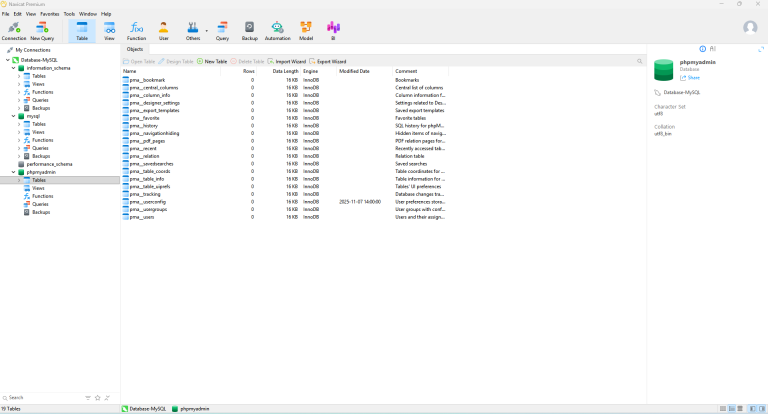The height and width of the screenshot is (414, 768).
Task: Click the user profile avatar
Action: (750, 28)
